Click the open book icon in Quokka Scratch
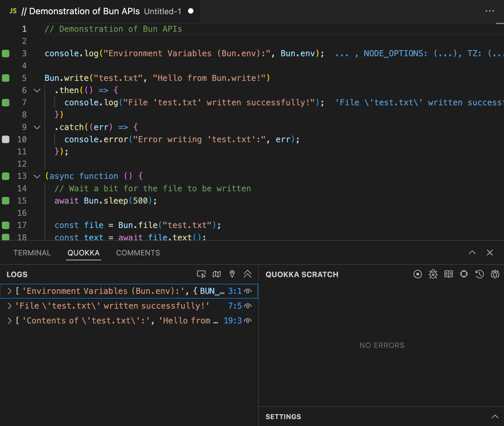Screen dimensions: 504x426 pyautogui.click(x=448, y=274)
